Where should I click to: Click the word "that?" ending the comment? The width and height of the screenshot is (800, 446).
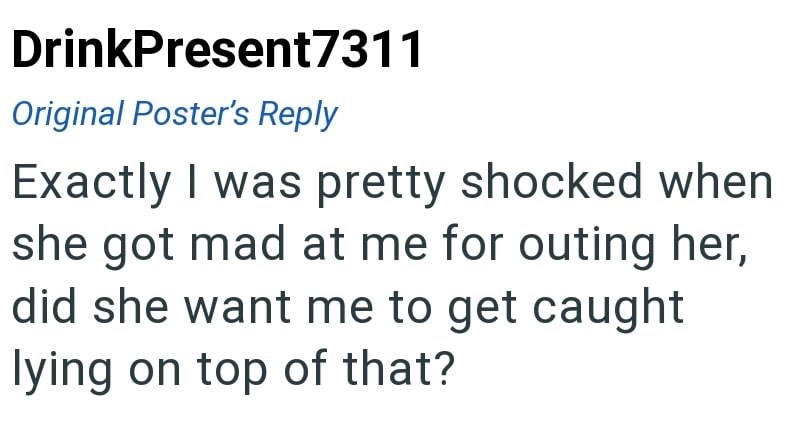(x=400, y=370)
